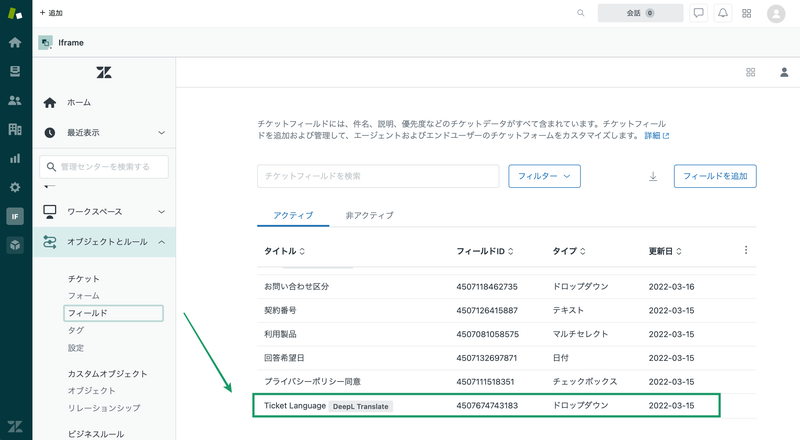
Task: Open user avatar in top bar
Action: pos(776,14)
